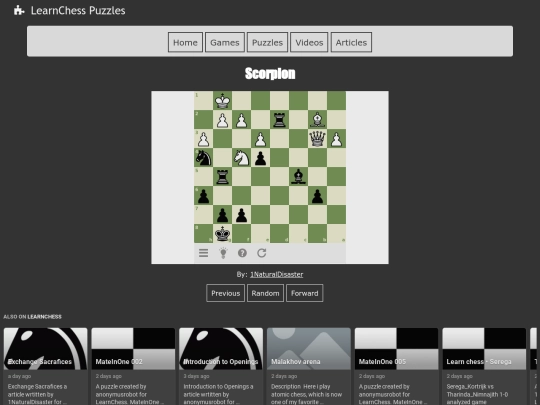Go to the Previous puzzle
The height and width of the screenshot is (405, 540).
coord(226,293)
